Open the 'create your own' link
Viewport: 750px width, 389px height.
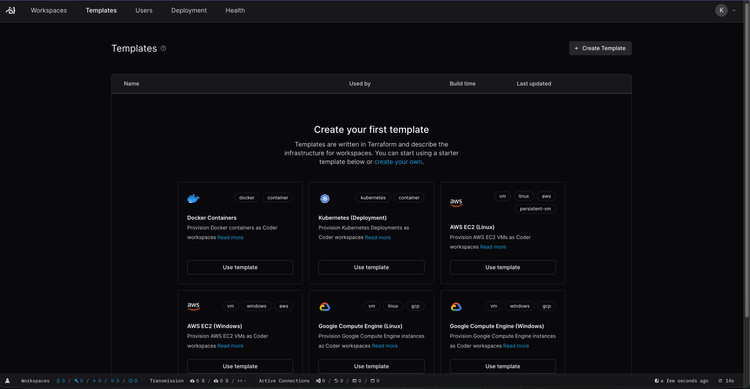click(x=398, y=162)
